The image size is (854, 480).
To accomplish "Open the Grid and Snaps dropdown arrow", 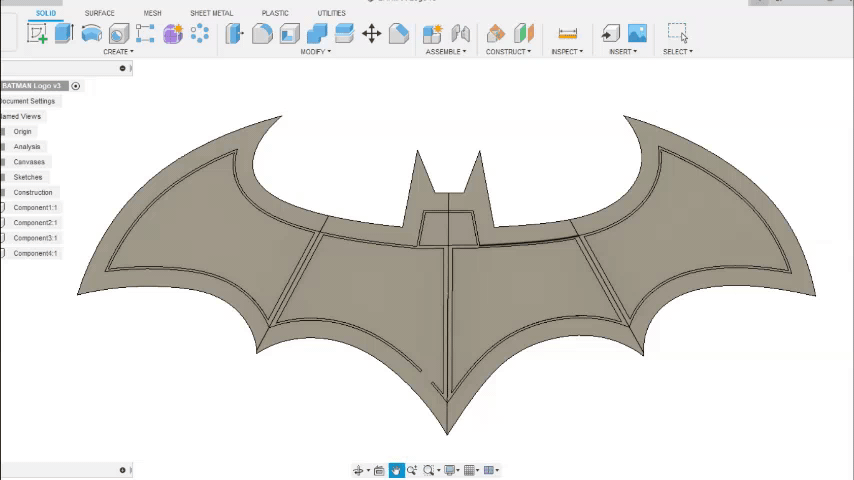I will (x=478, y=471).
